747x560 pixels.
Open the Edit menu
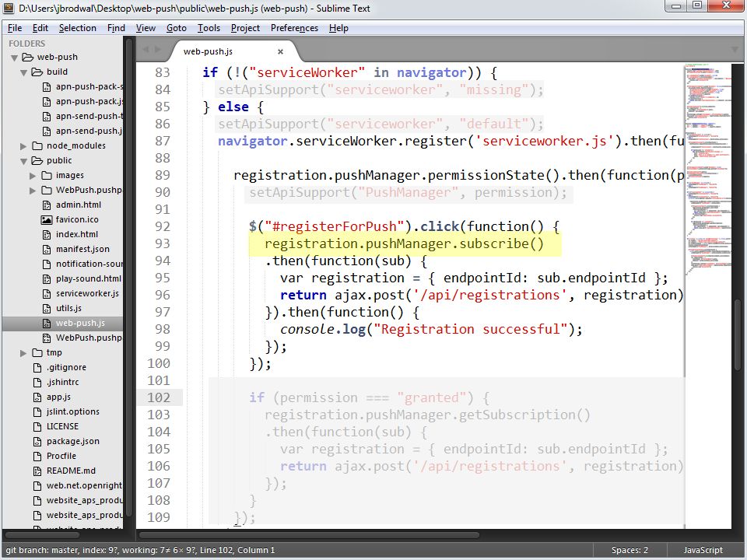coord(40,28)
